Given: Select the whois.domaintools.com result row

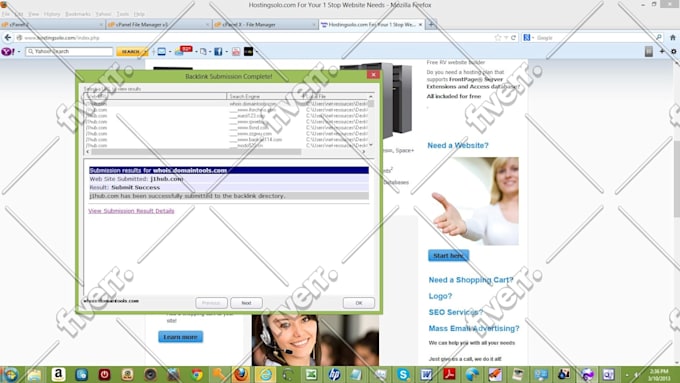Looking at the screenshot, I should click(226, 104).
